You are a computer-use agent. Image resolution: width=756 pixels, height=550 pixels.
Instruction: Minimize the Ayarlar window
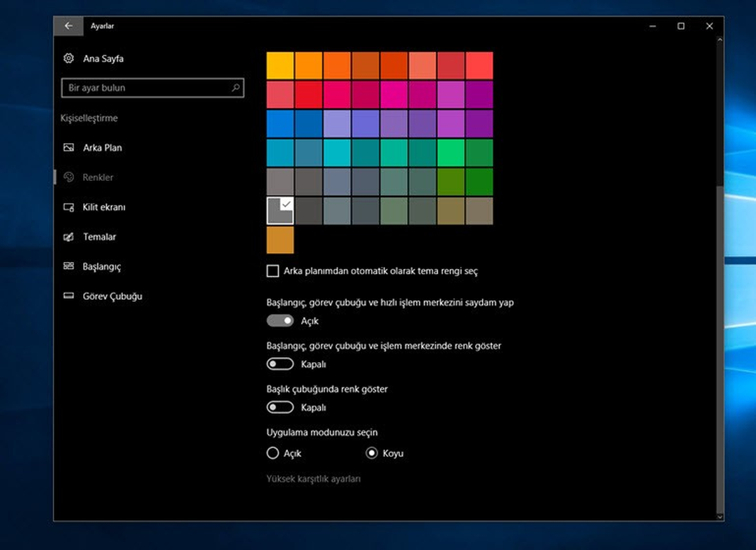(653, 26)
